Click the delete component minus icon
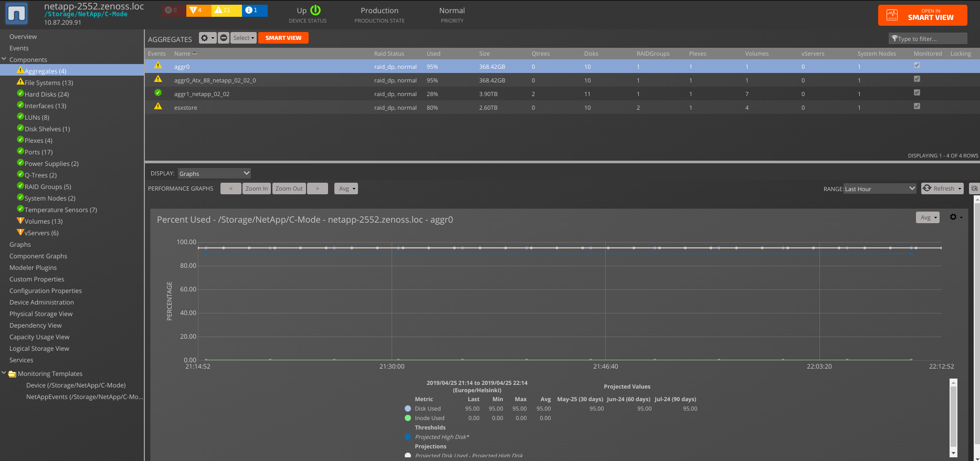 tap(224, 38)
